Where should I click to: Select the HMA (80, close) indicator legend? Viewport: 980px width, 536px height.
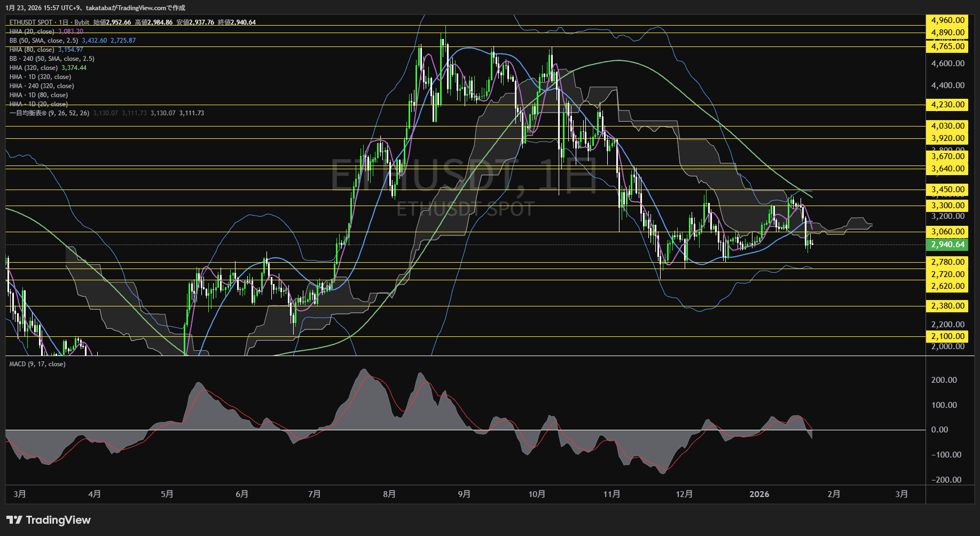(x=32, y=50)
